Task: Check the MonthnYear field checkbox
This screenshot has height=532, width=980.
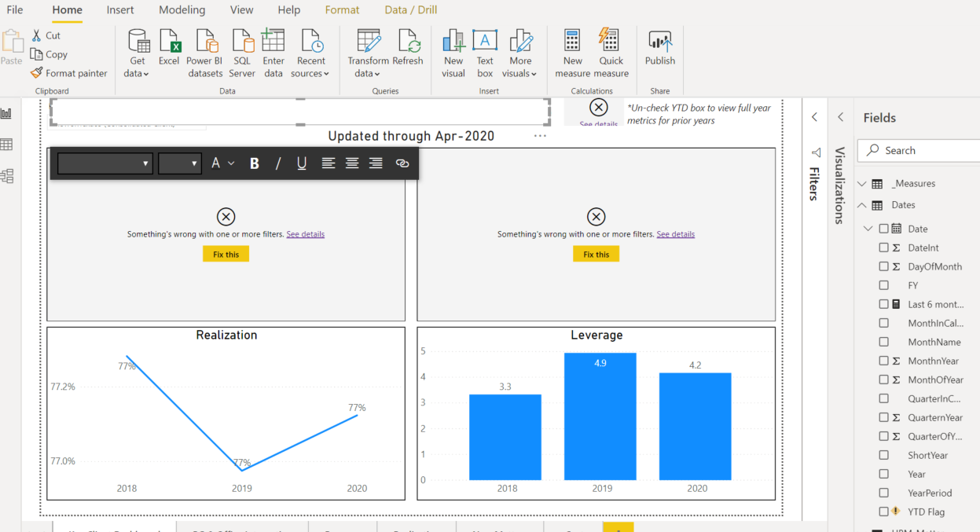Action: point(884,361)
